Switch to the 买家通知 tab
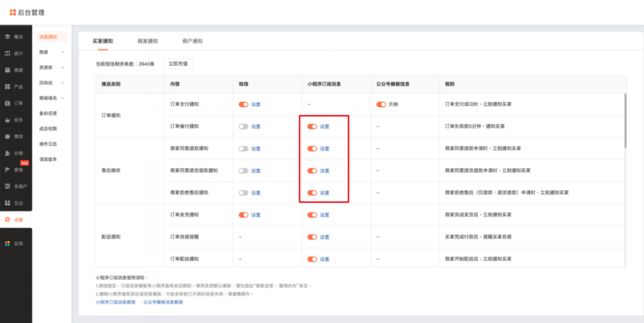The height and width of the screenshot is (323, 644). pos(103,41)
